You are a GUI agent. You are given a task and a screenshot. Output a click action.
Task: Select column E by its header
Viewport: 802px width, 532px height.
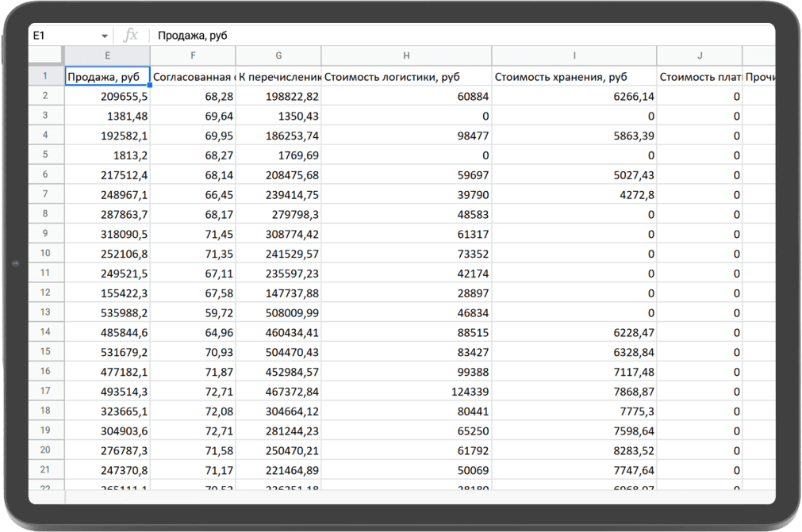[x=107, y=55]
